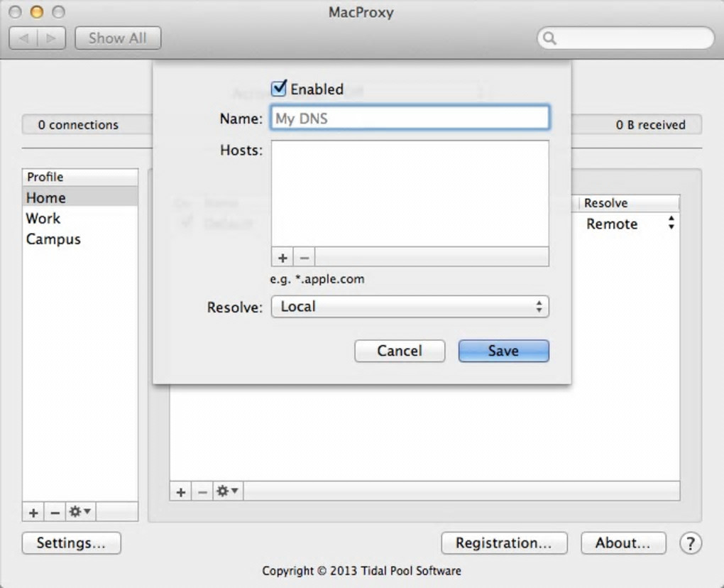This screenshot has height=588, width=724.
Task: Remove a rule with the minus button below the rules table
Action: tap(202, 491)
